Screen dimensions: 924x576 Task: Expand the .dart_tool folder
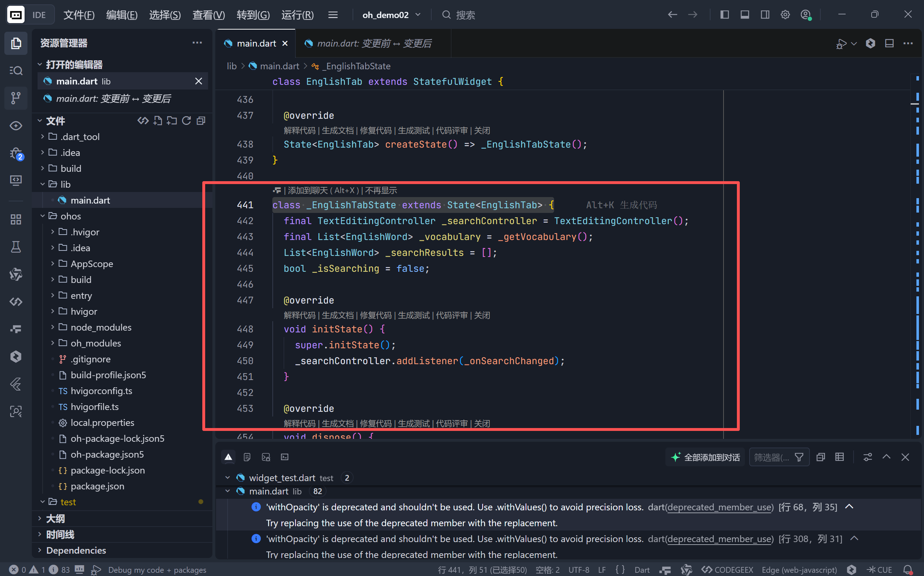[x=80, y=137]
